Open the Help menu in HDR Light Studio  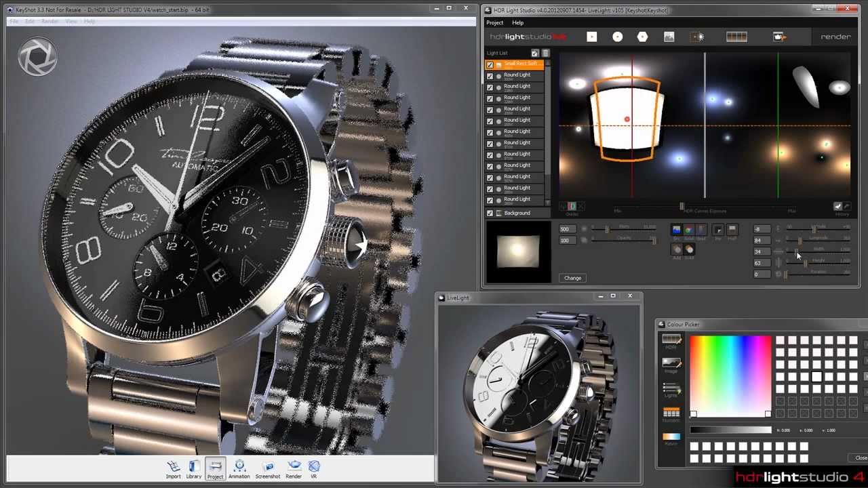517,22
